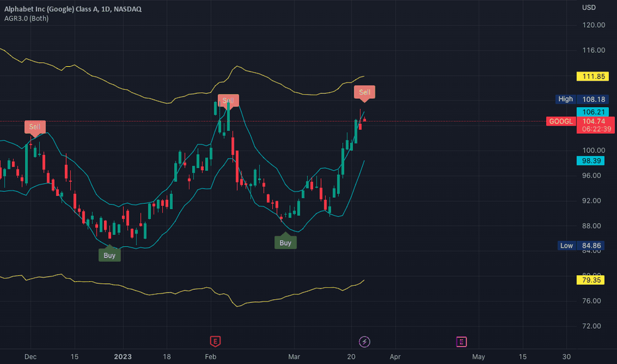Click the purple lightning bolt event icon
The image size is (617, 364).
click(364, 341)
